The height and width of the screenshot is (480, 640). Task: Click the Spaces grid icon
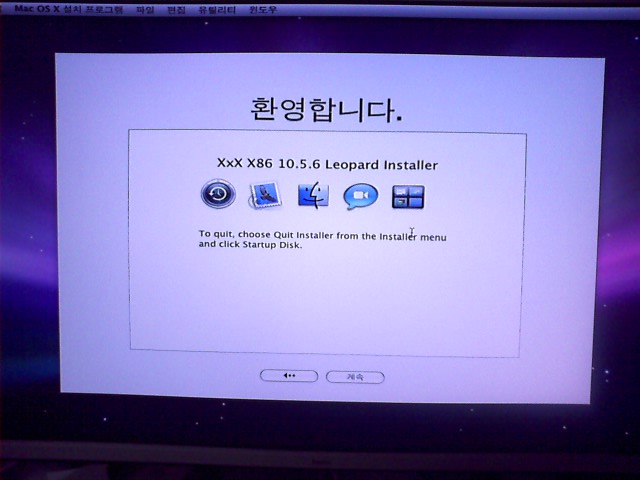click(408, 197)
